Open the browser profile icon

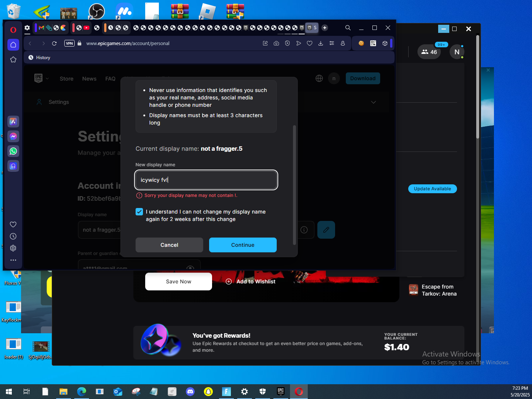pyautogui.click(x=343, y=43)
